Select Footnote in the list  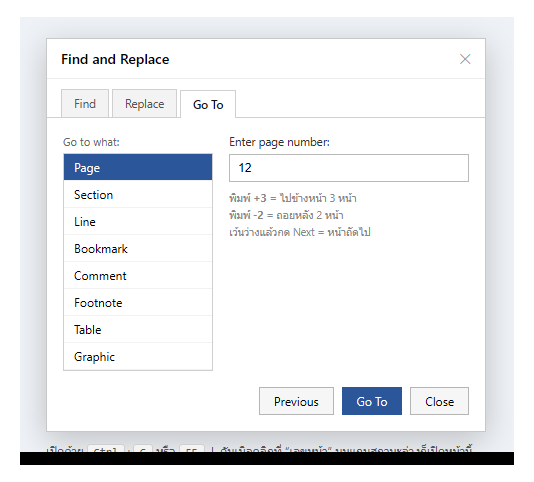coord(138,302)
